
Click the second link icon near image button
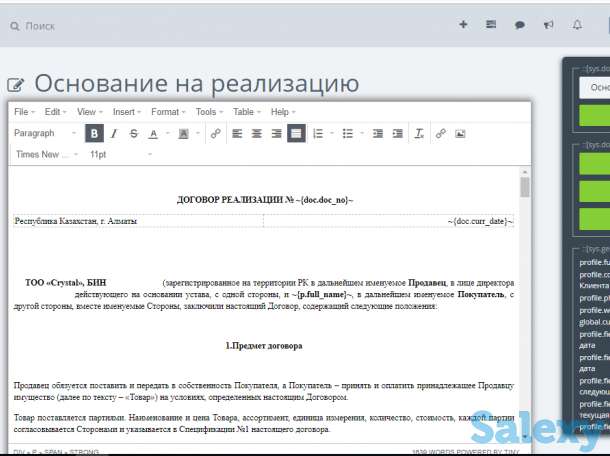(x=440, y=133)
